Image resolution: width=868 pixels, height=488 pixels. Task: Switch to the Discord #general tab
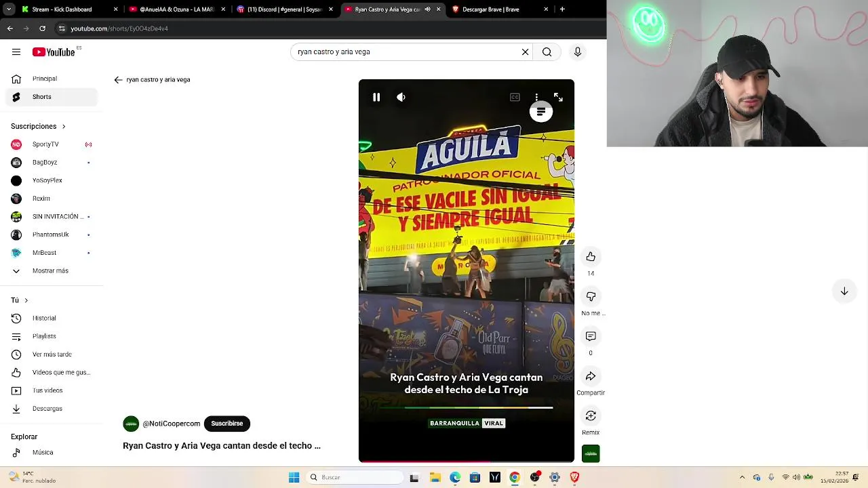click(x=285, y=9)
